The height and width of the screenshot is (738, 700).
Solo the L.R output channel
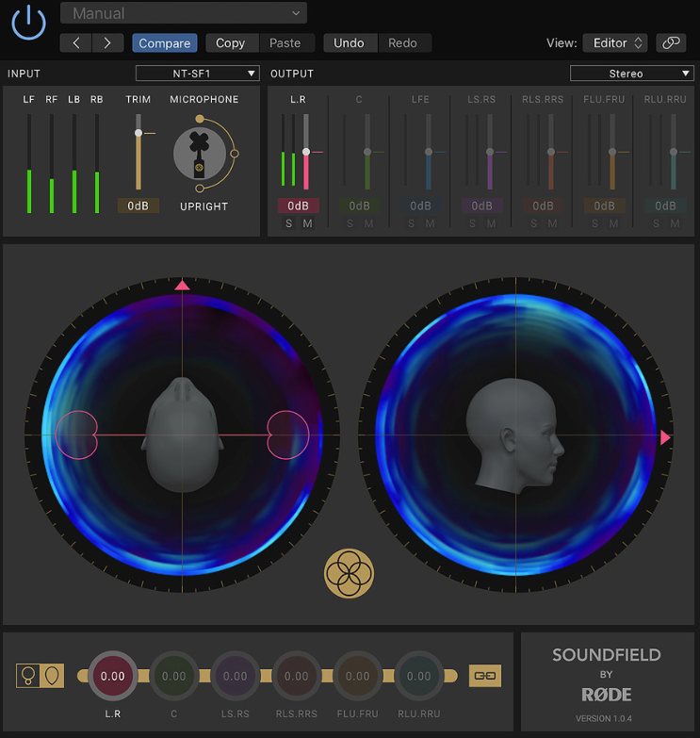[x=289, y=223]
